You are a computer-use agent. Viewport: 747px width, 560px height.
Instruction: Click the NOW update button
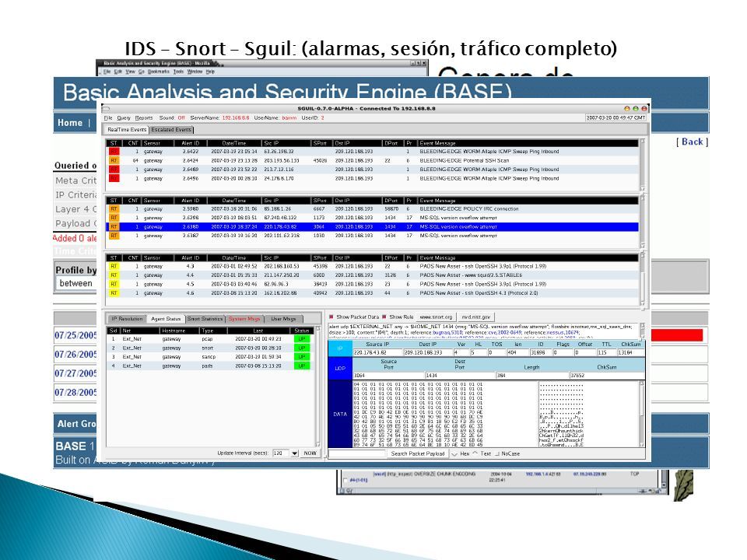tap(310, 453)
